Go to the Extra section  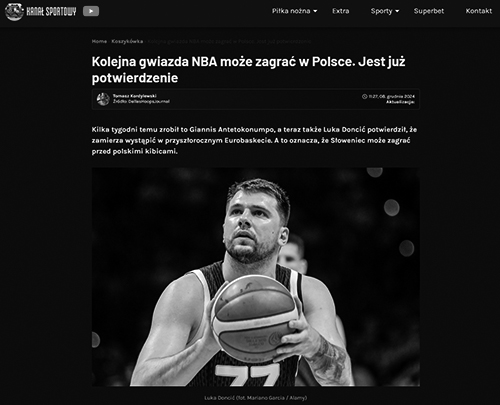pos(340,11)
